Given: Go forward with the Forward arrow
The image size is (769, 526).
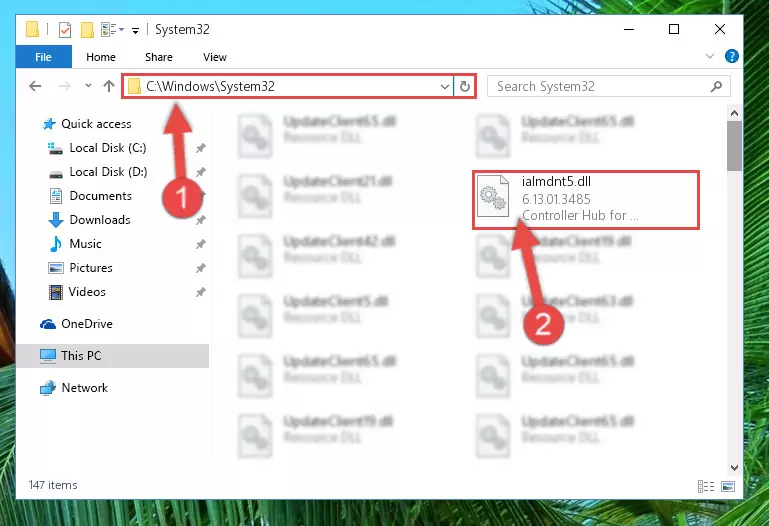Looking at the screenshot, I should click(64, 86).
